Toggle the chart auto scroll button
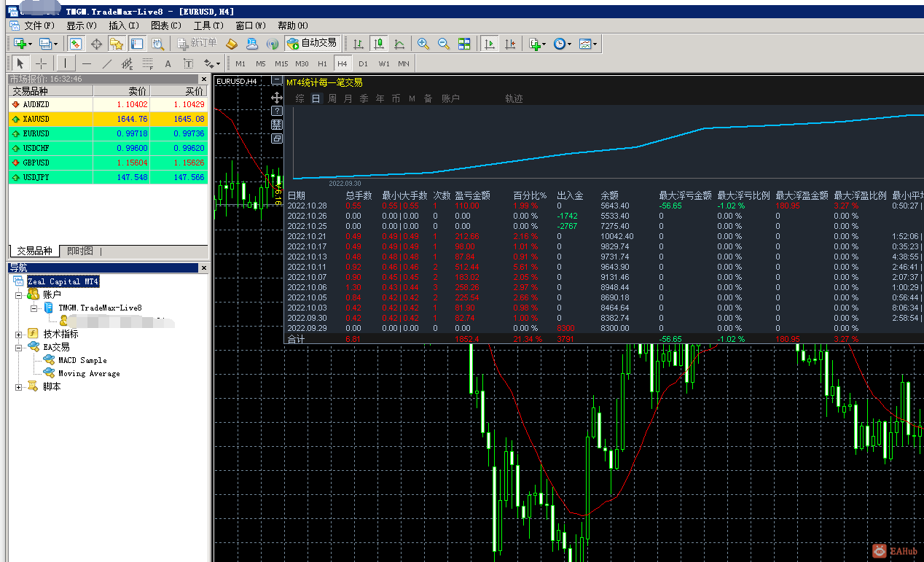 pyautogui.click(x=490, y=44)
